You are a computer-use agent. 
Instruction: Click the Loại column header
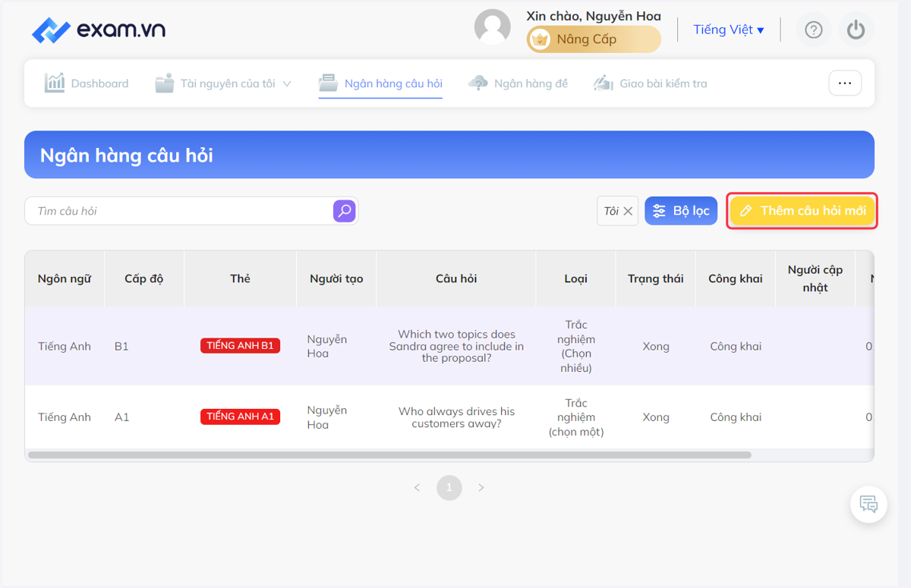pyautogui.click(x=576, y=278)
